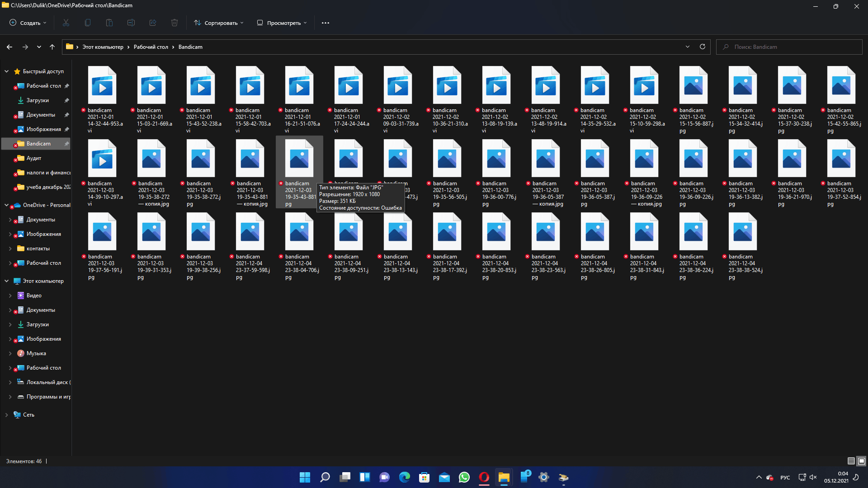Click the Поиск: Bandicam search field
Viewport: 868px width, 488px height.
coord(789,47)
